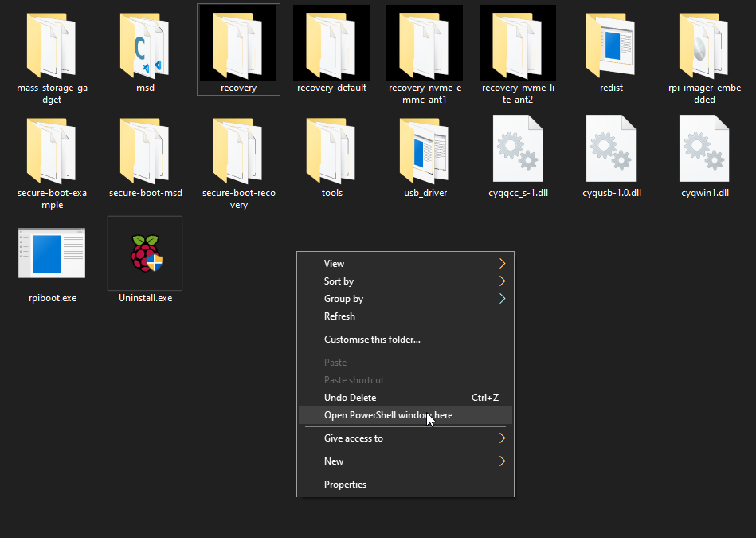The image size is (756, 538).
Task: Open PowerShell window here
Action: [405, 415]
